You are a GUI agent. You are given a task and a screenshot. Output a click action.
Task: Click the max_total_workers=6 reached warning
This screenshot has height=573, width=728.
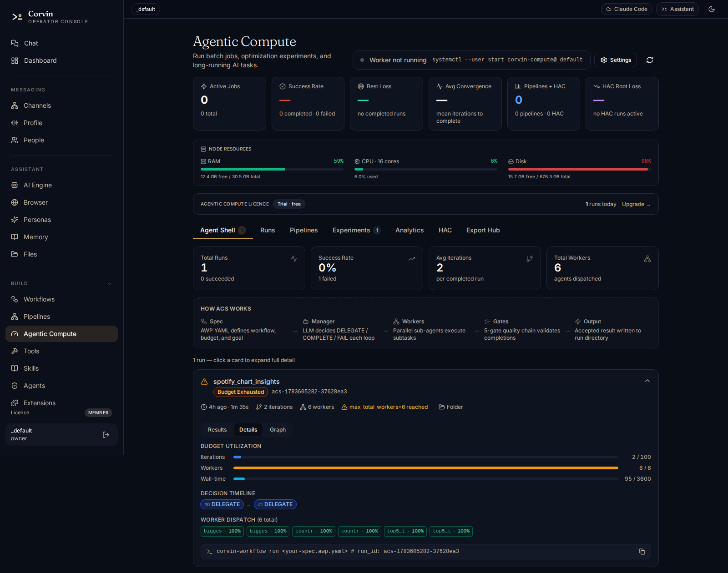(384, 407)
